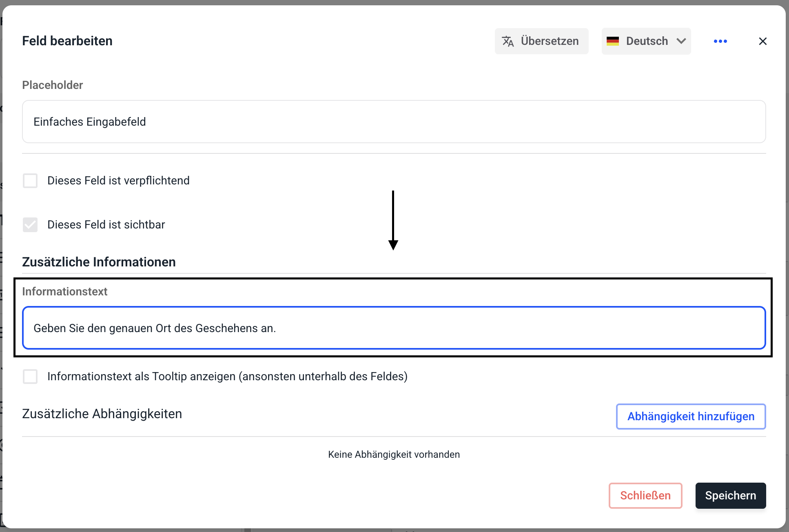789x532 pixels.
Task: Click 'Keine Abhängigkeit vorhanden' text
Action: (394, 454)
